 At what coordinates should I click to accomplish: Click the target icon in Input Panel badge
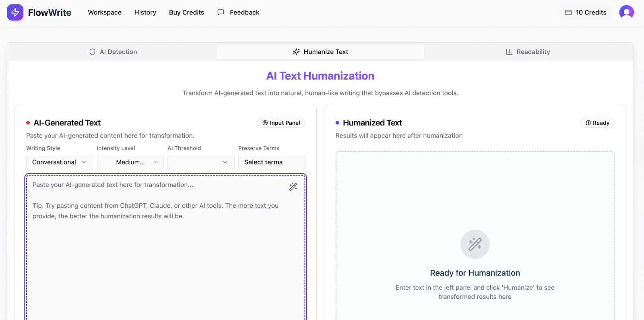(x=265, y=123)
